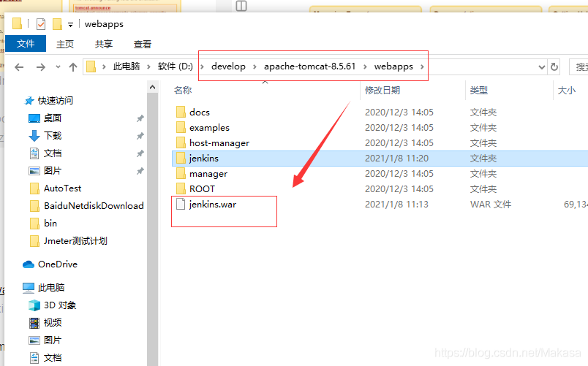Select the 下载 download arrow icon in sidebar
This screenshot has height=366, width=588.
click(x=34, y=136)
